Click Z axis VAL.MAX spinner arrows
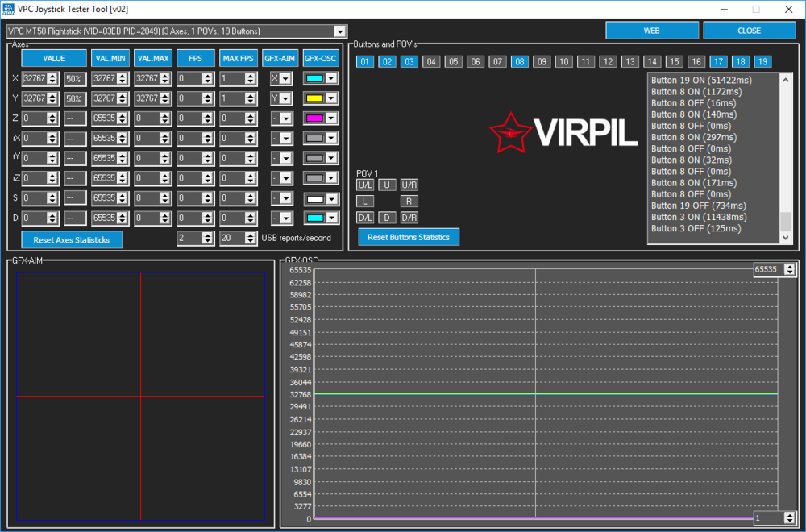 pyautogui.click(x=165, y=118)
